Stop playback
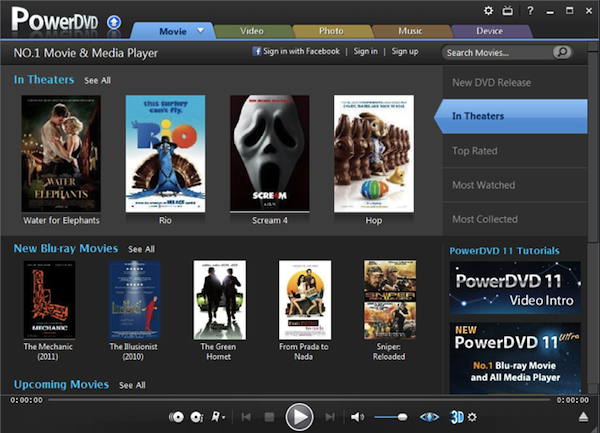 click(269, 417)
